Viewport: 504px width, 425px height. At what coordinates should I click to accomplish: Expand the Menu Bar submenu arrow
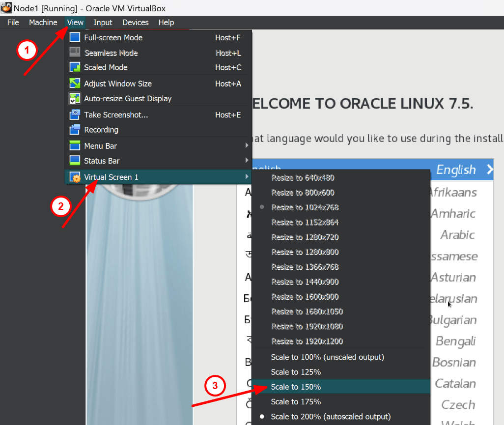pos(247,146)
